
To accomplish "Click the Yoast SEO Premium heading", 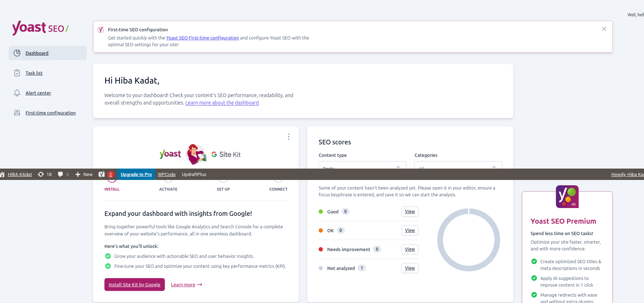I will coord(563,221).
